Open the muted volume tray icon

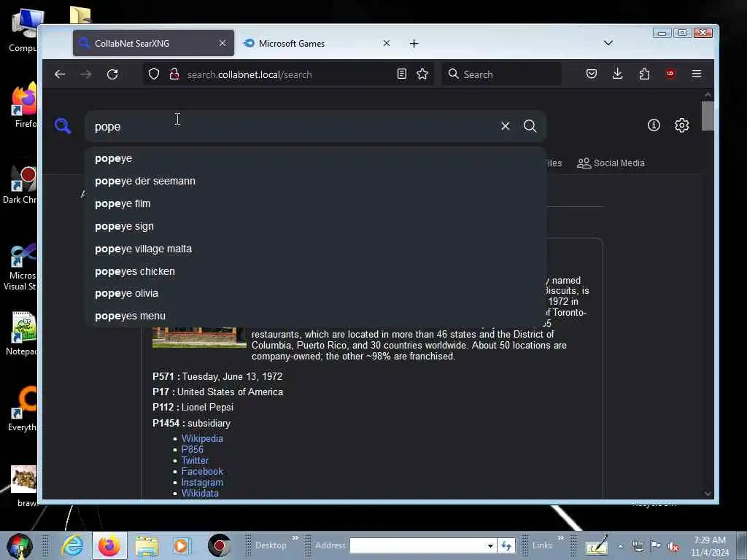[x=673, y=547]
